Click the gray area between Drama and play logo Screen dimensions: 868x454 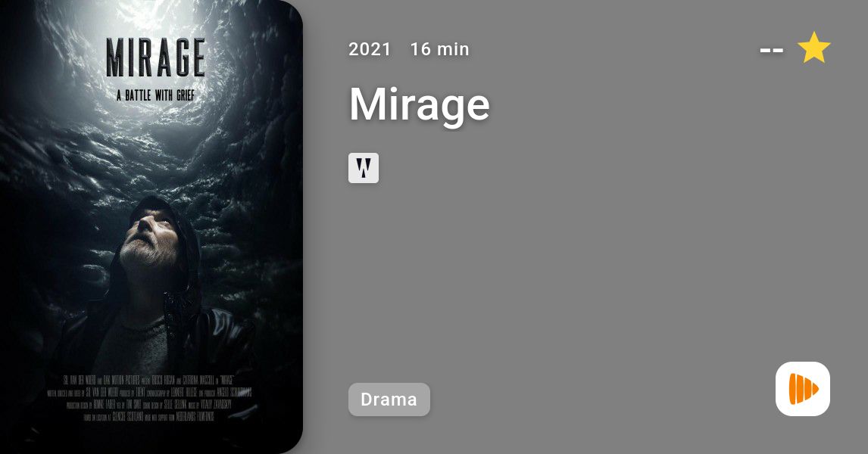tap(602, 400)
